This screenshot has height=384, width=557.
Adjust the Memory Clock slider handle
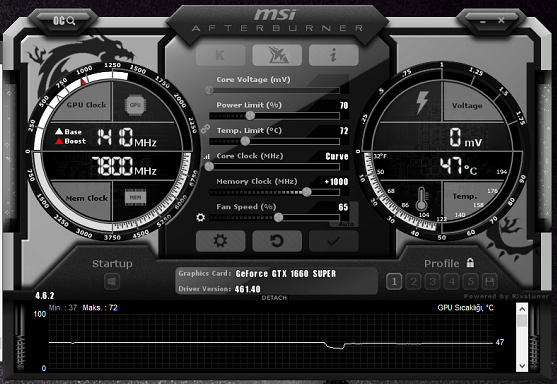[x=307, y=192]
